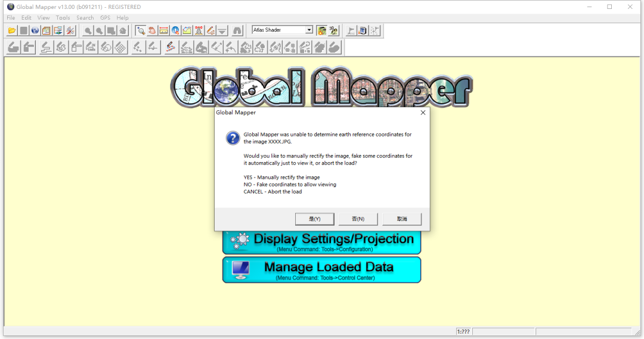The height and width of the screenshot is (339, 644).
Task: Open the online data globe icon
Action: pos(35,30)
